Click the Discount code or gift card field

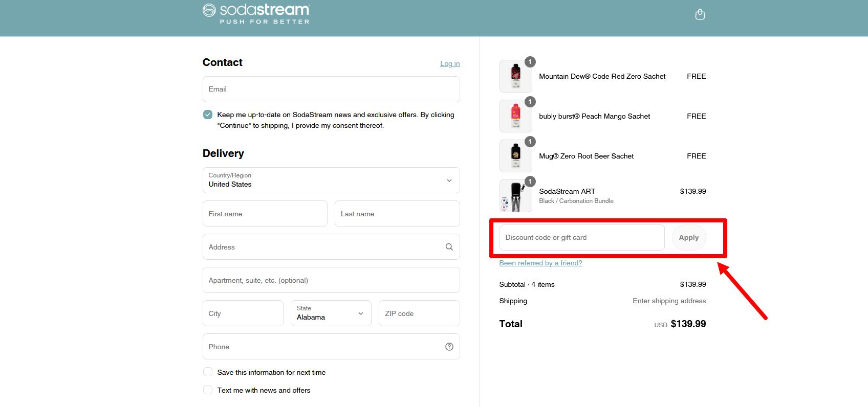[581, 238]
